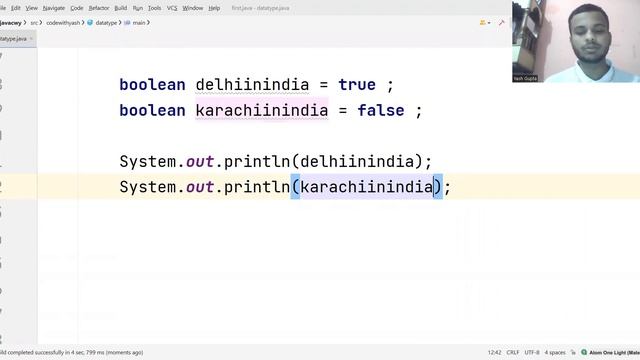The width and height of the screenshot is (640, 360).
Task: Click the webcam video overlay
Action: 576,41
